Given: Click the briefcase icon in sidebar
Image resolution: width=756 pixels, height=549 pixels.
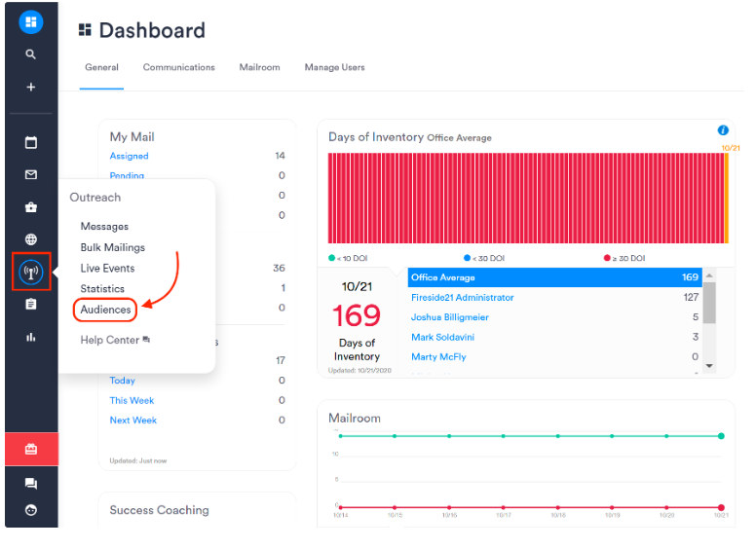Looking at the screenshot, I should click(x=30, y=207).
